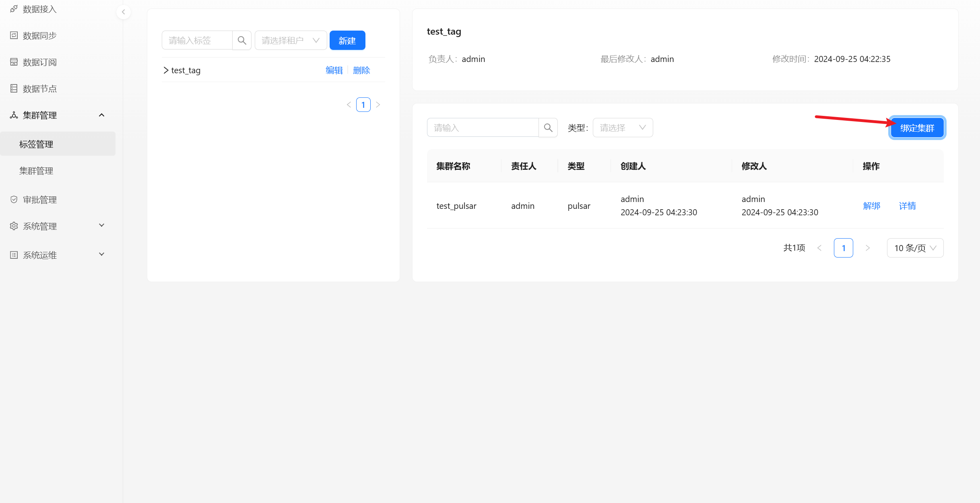
Task: Open the 集群管理 submenu item
Action: click(x=36, y=171)
